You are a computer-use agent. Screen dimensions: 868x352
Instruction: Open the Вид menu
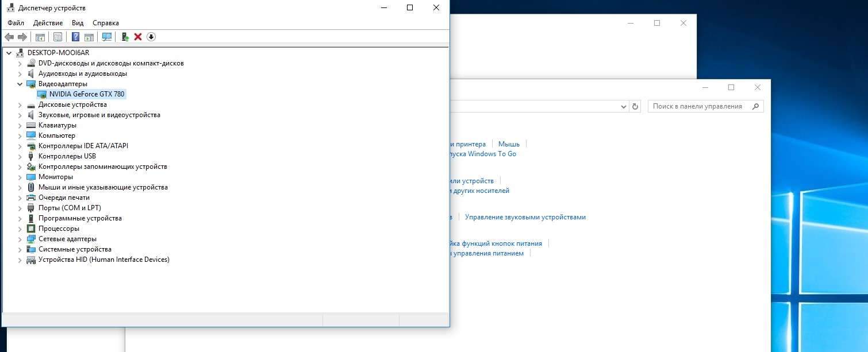coord(78,23)
